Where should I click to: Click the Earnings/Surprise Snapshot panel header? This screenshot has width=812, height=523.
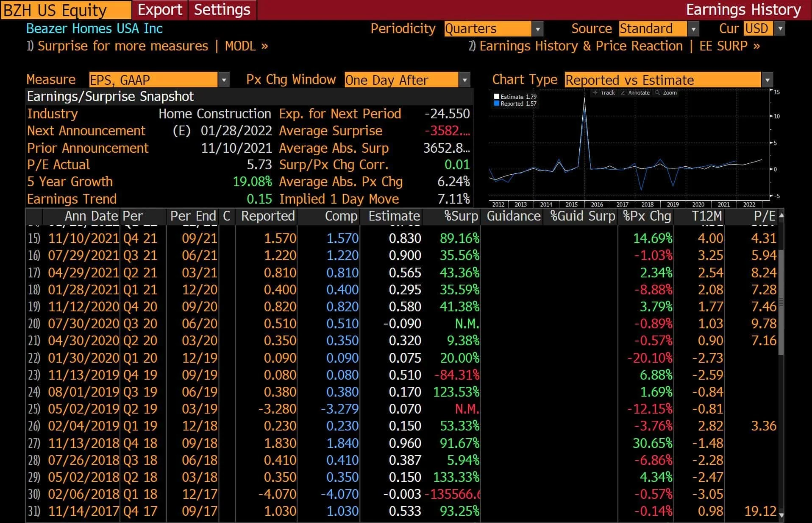point(249,96)
